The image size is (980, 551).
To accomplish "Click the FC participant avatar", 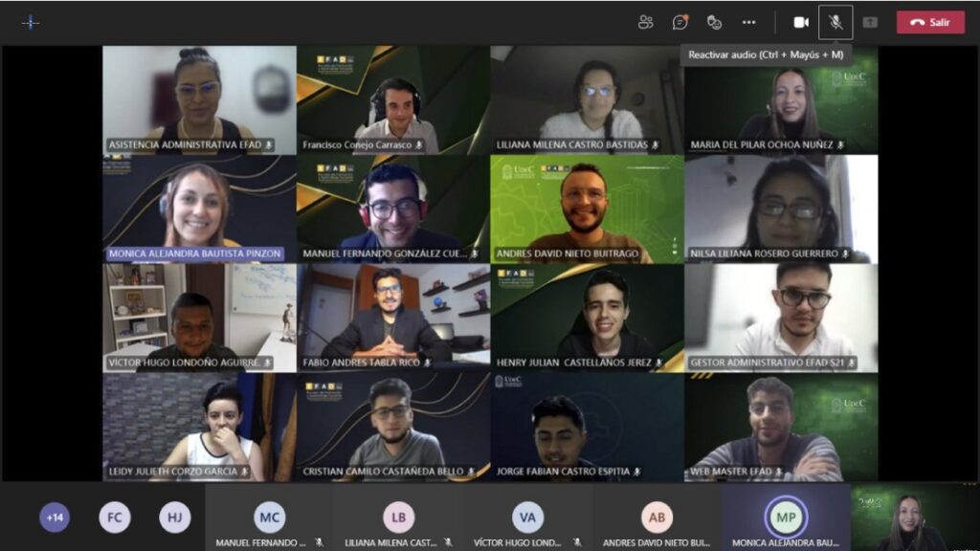I will 115,518.
